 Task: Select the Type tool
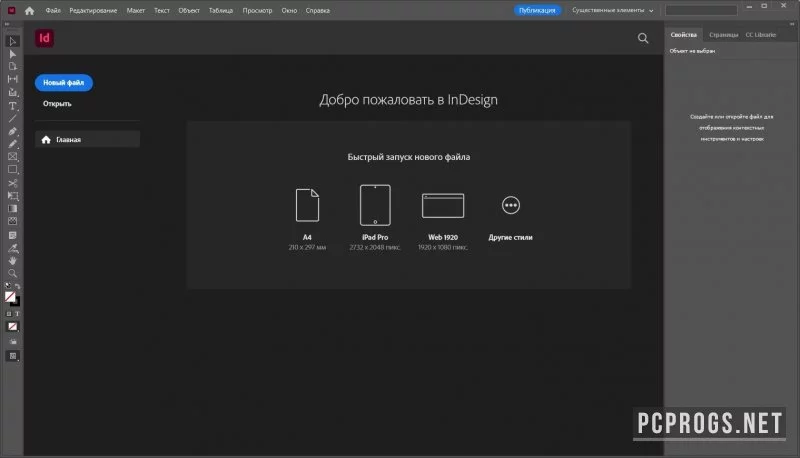pos(12,106)
